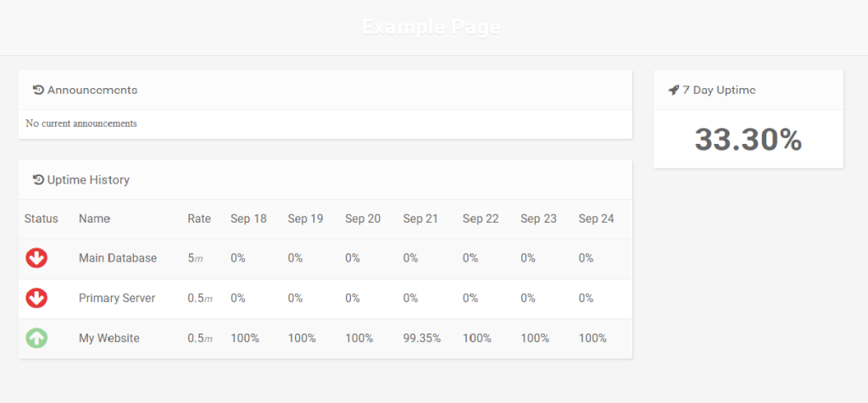Click the red down status icon for Primary Server

[x=36, y=298]
